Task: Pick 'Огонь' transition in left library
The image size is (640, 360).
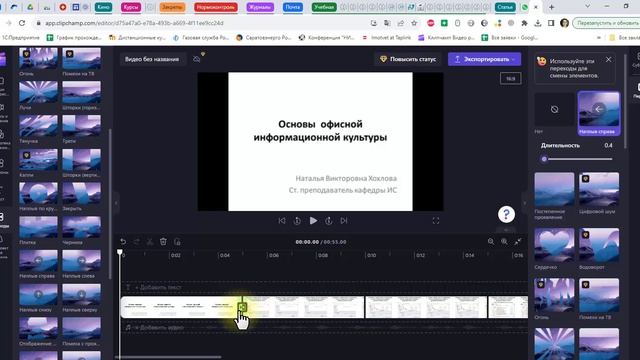Action: coord(38,59)
